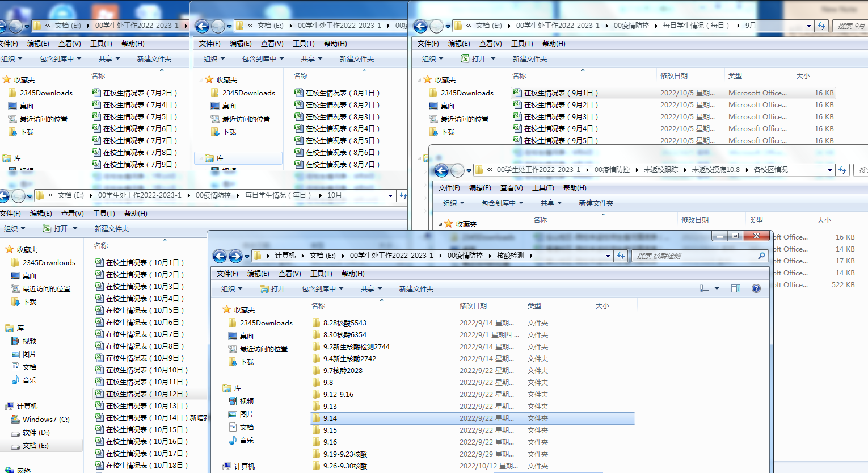Expand 包含到库中 dropdown in 核酸检测 window
The width and height of the screenshot is (868, 473).
click(x=322, y=289)
